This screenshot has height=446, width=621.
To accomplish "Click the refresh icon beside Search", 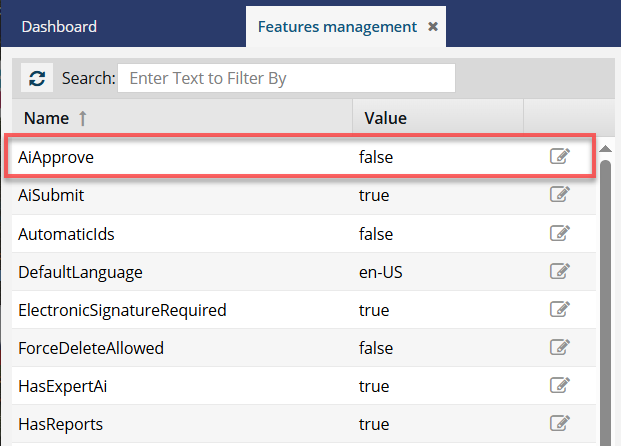I will 37,78.
